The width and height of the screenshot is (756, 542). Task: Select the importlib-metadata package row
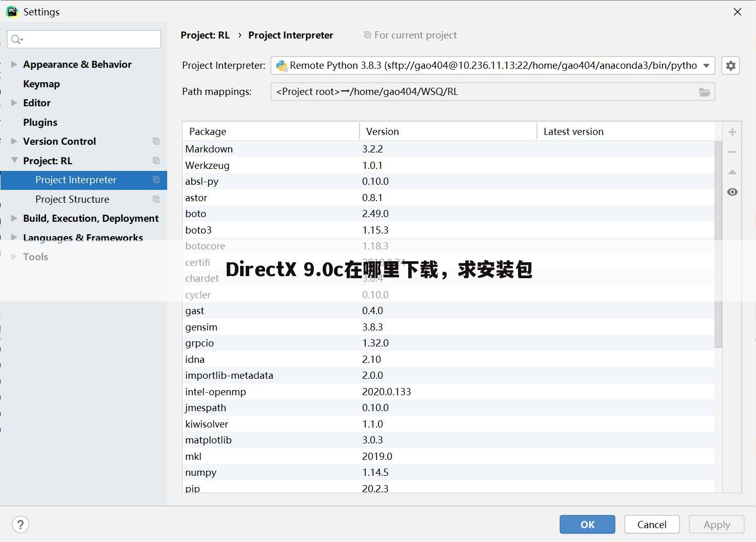pos(448,375)
